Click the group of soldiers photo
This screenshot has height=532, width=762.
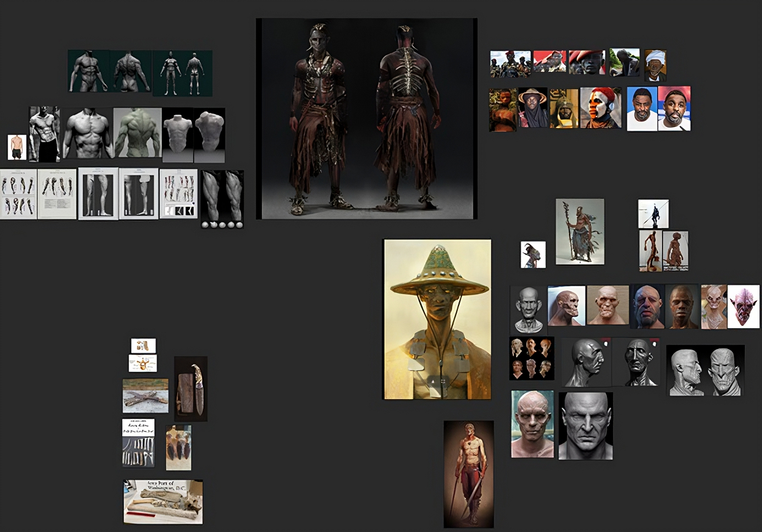510,63
